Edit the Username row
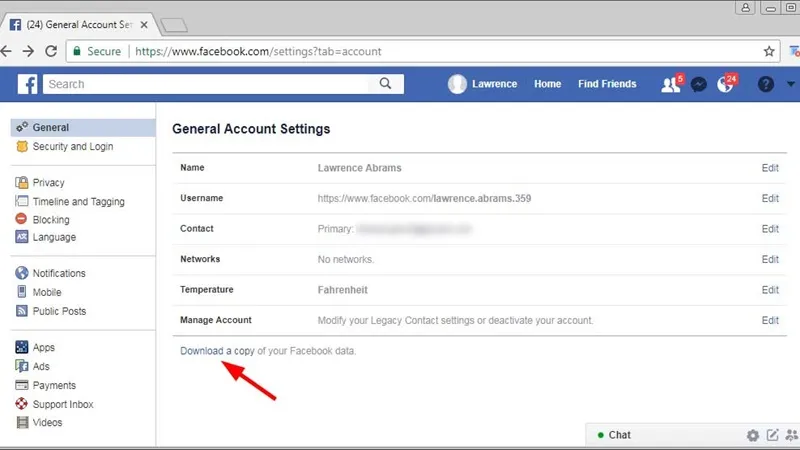Screen dimensions: 800x450 click(770, 198)
